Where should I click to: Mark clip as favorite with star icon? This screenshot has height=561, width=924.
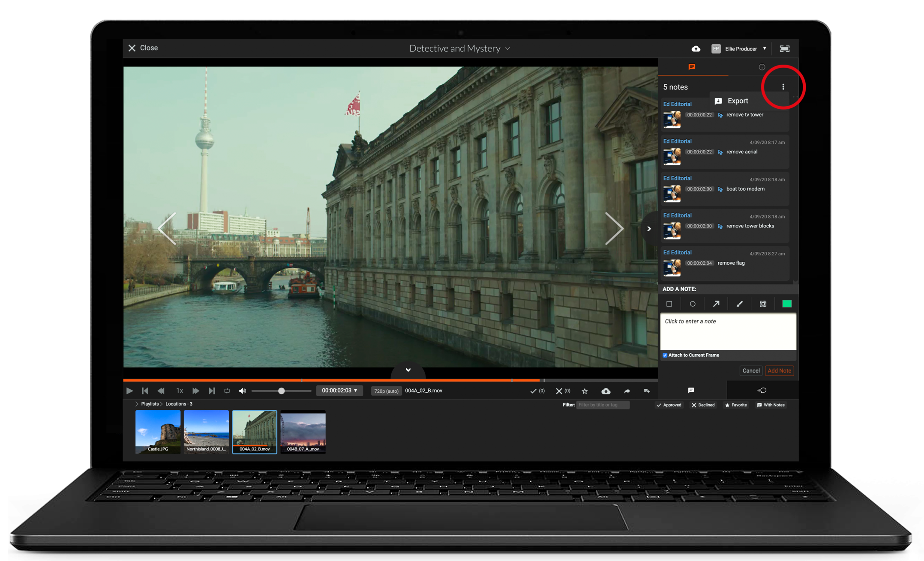tap(585, 391)
